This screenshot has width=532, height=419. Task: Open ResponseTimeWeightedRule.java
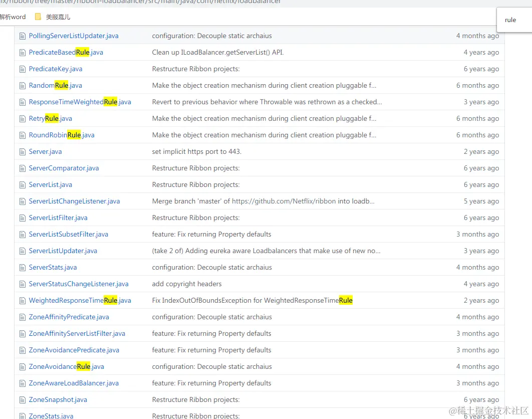click(80, 101)
